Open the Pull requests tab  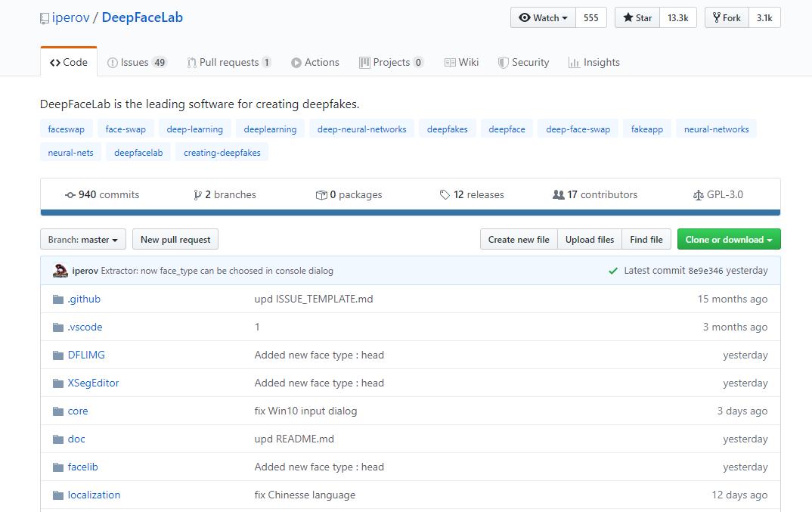(229, 63)
